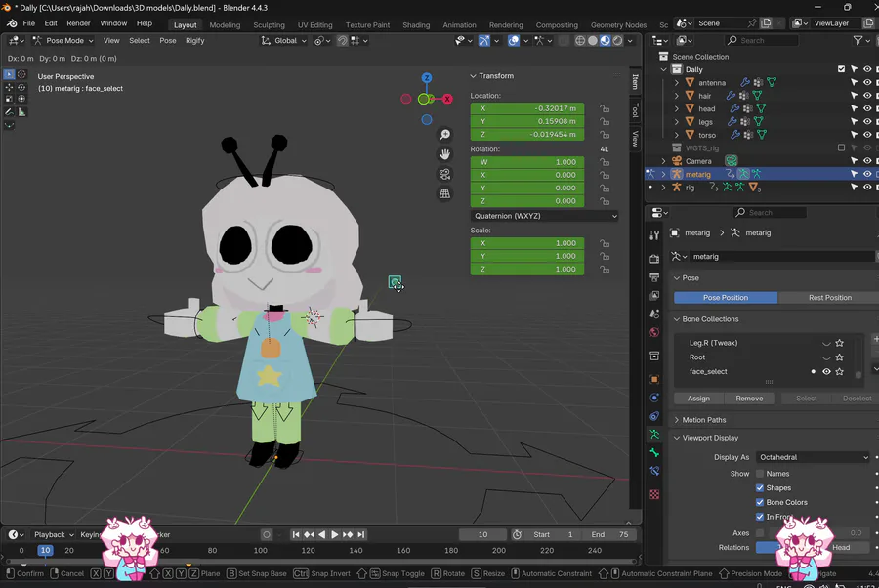Open the Quaternion (WXYZ) rotation mode dropdown

pos(544,216)
